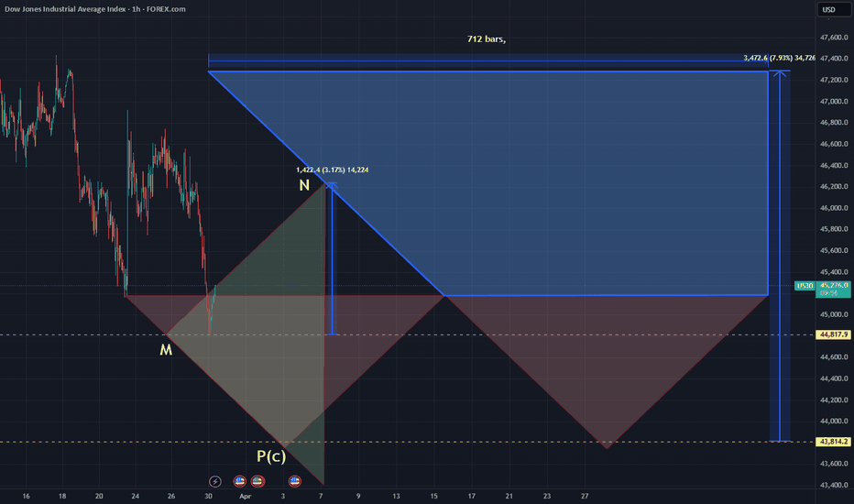Open the US flag event icon closest to date 7

pyautogui.click(x=295, y=481)
